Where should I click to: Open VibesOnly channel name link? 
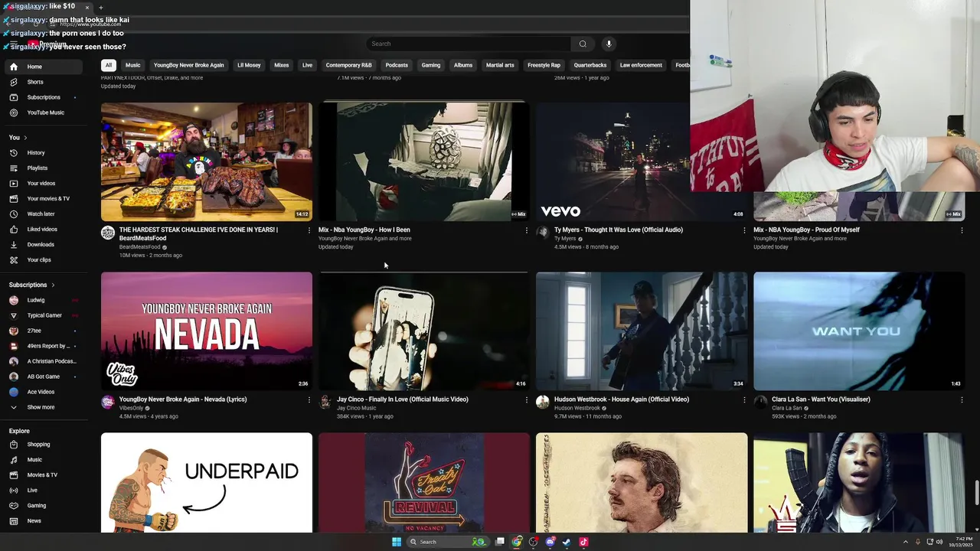(x=131, y=408)
